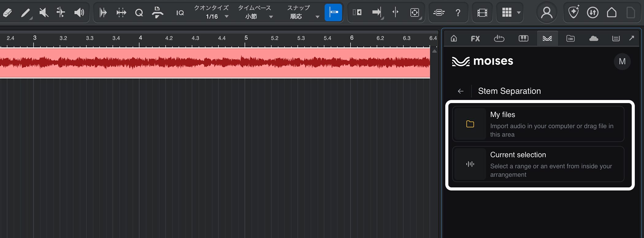Go back using the left arrow
644x238 pixels.
(460, 91)
